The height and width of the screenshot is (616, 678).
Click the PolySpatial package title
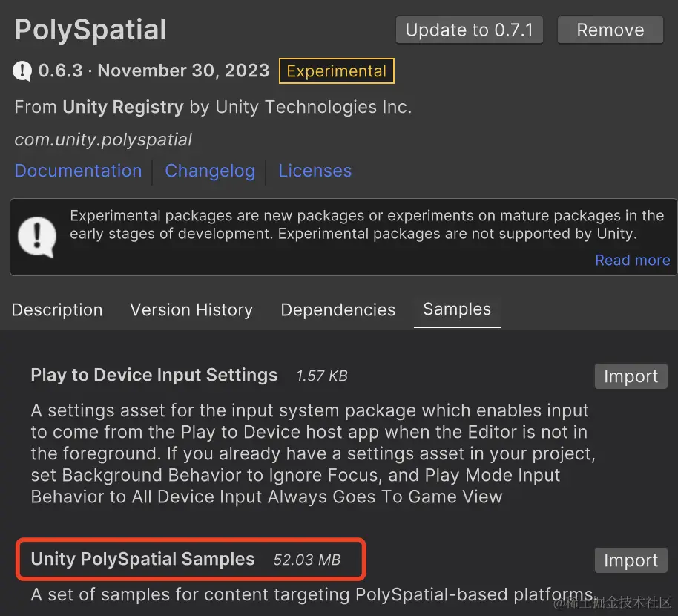tap(90, 30)
